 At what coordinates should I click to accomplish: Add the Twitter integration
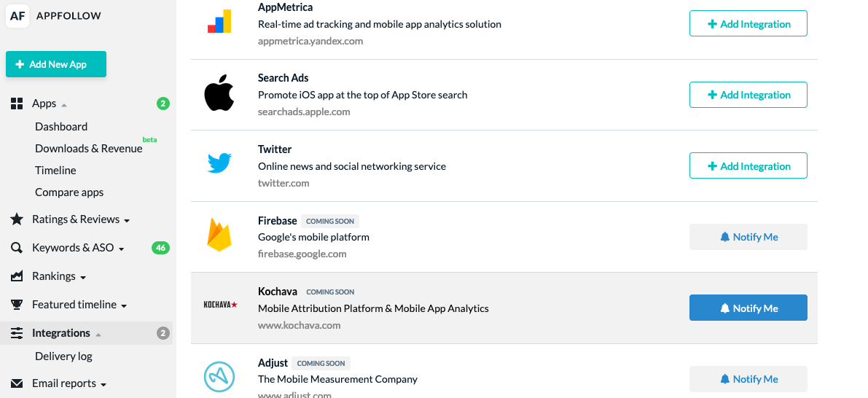pyautogui.click(x=748, y=165)
